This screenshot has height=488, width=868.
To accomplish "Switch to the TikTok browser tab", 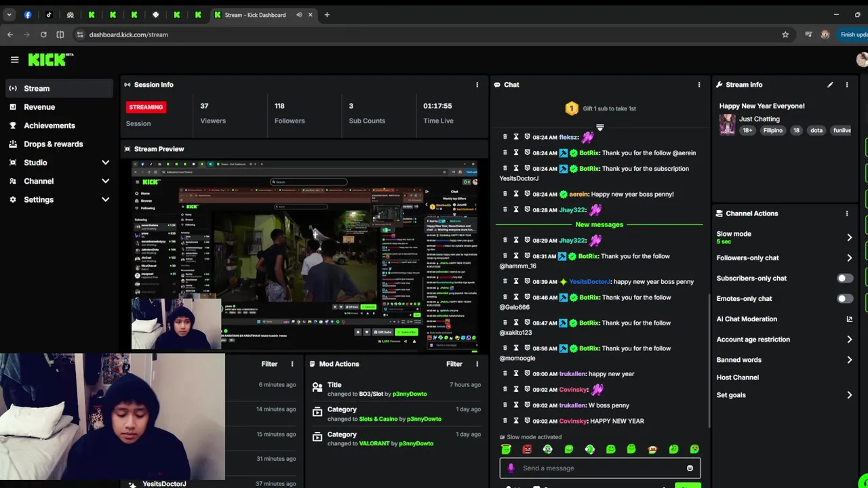I will coord(49,15).
